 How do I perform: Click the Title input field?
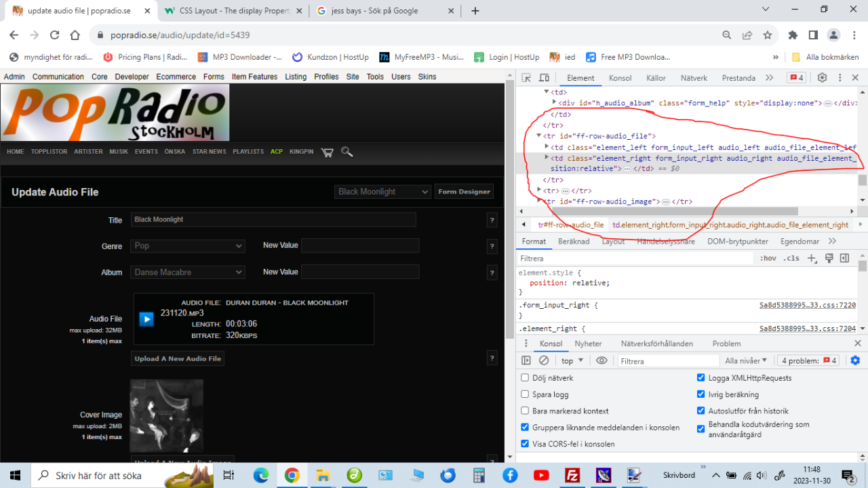273,220
